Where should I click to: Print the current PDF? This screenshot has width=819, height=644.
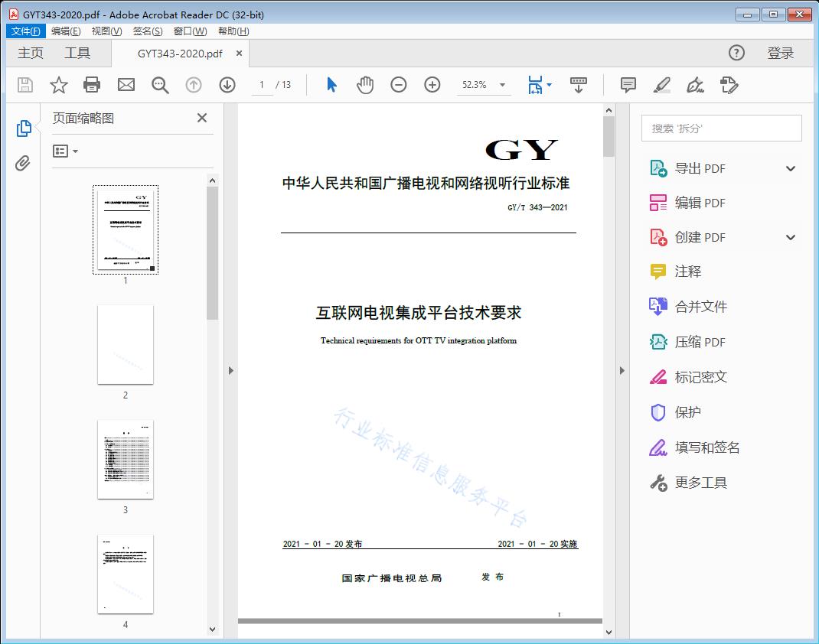(x=92, y=85)
